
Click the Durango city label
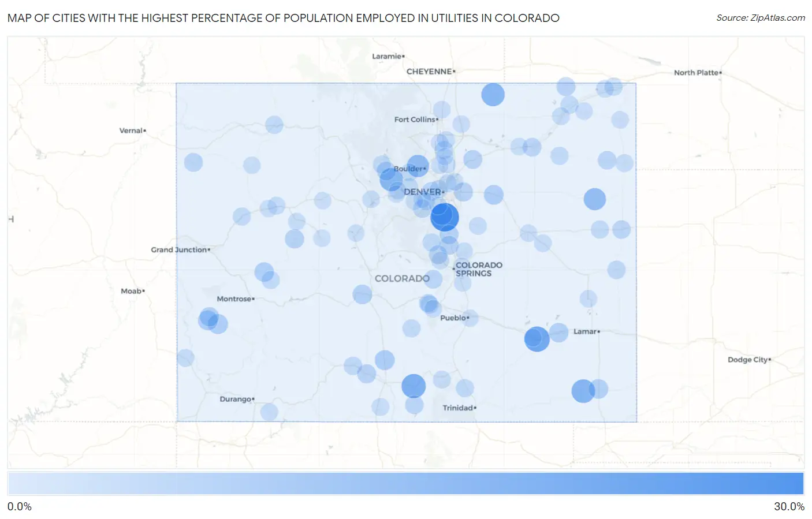point(236,399)
